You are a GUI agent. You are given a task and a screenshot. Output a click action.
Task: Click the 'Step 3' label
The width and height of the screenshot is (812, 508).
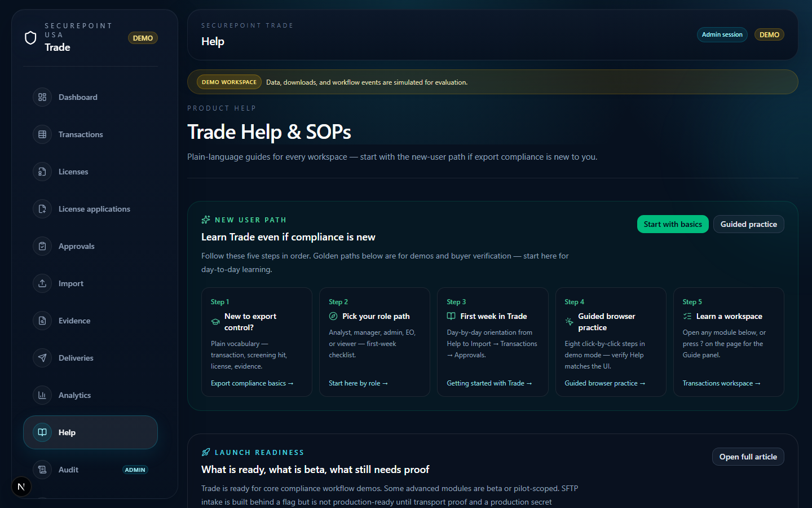pos(456,302)
